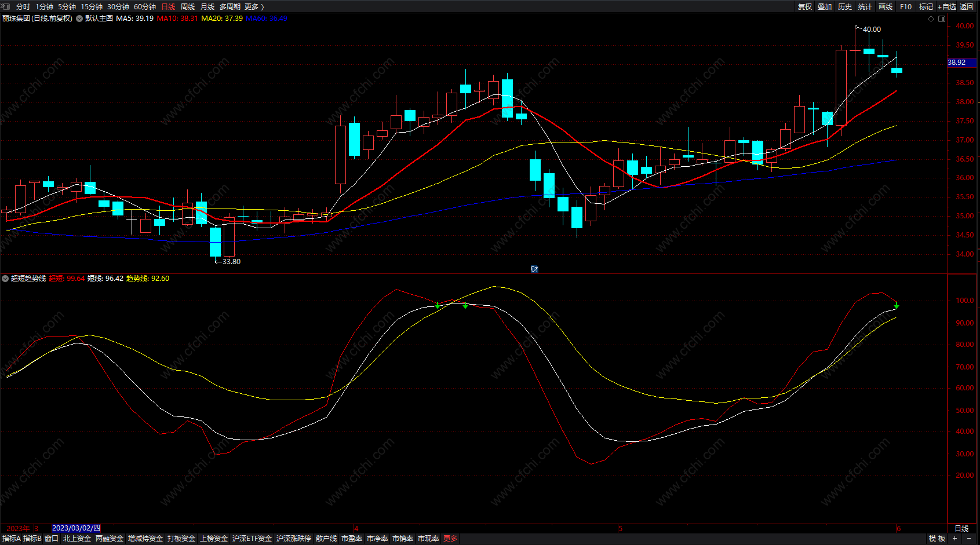Viewport: 980px width, 545px height.
Task: Click the 财 marker on the price chart
Action: point(534,269)
